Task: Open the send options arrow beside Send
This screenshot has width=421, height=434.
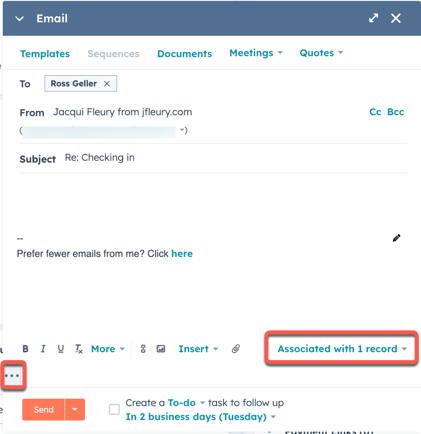Action: pyautogui.click(x=75, y=409)
